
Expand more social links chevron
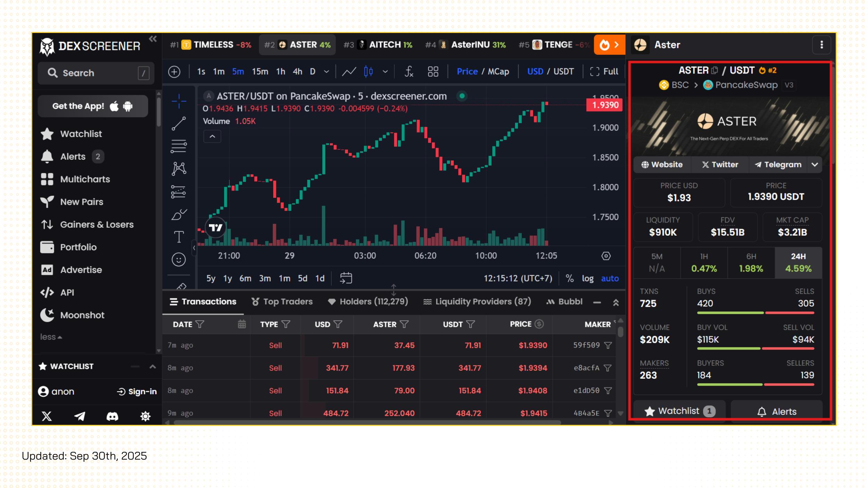(x=815, y=165)
